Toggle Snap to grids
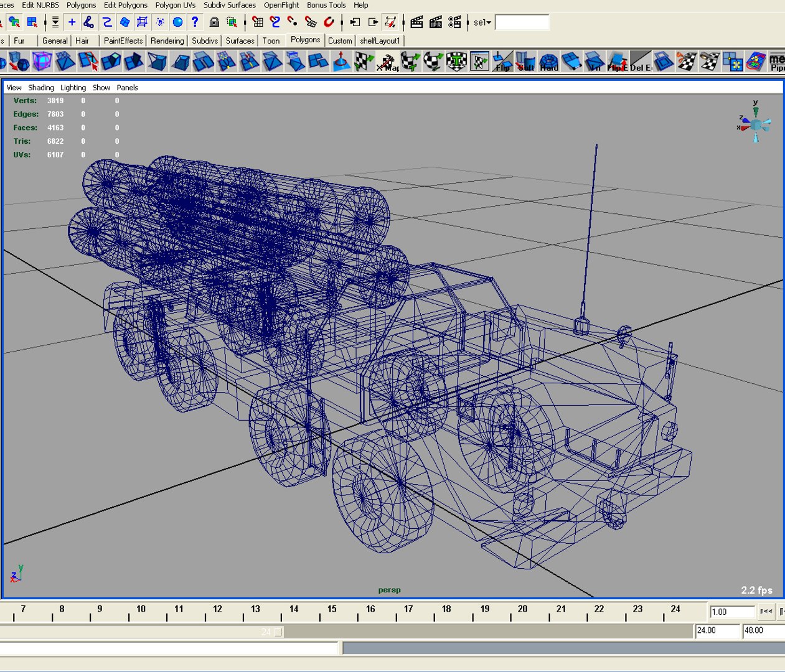 [x=258, y=22]
